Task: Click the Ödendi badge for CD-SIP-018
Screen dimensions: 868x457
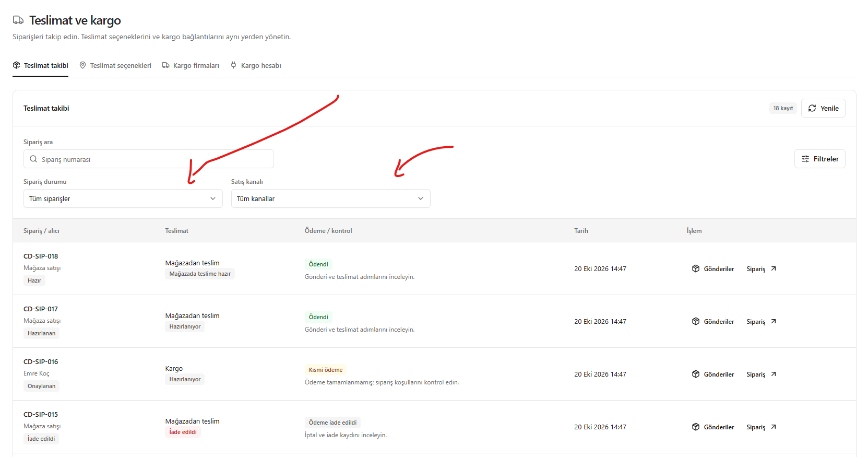Action: [318, 264]
